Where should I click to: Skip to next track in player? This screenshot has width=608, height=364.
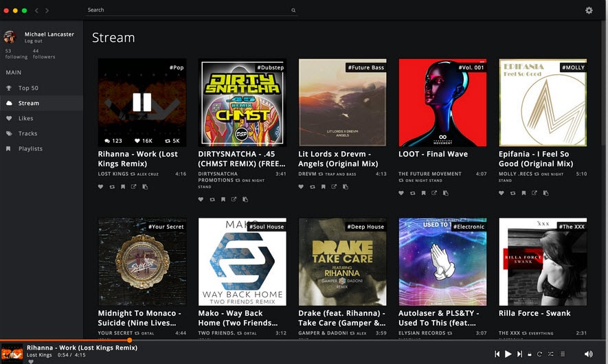tap(519, 354)
